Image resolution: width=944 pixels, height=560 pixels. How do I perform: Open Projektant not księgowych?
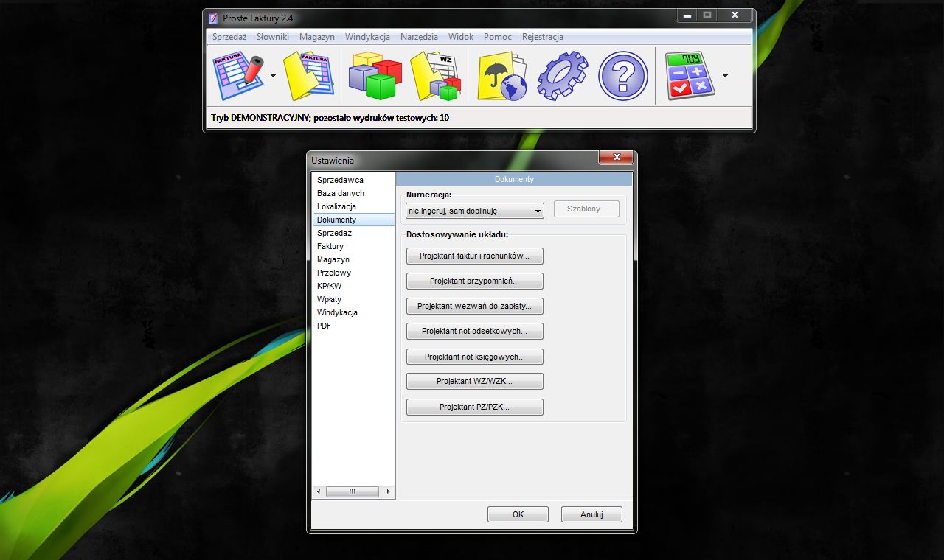point(475,357)
